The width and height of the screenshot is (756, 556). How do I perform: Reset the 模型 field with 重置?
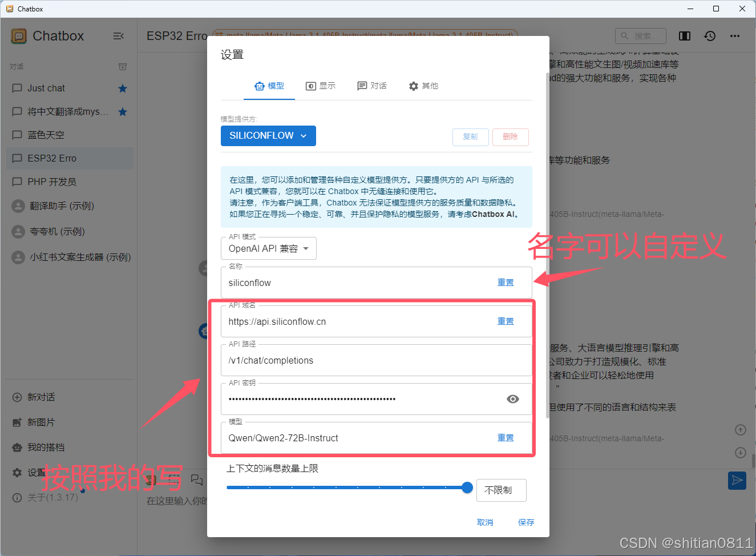[x=506, y=438]
